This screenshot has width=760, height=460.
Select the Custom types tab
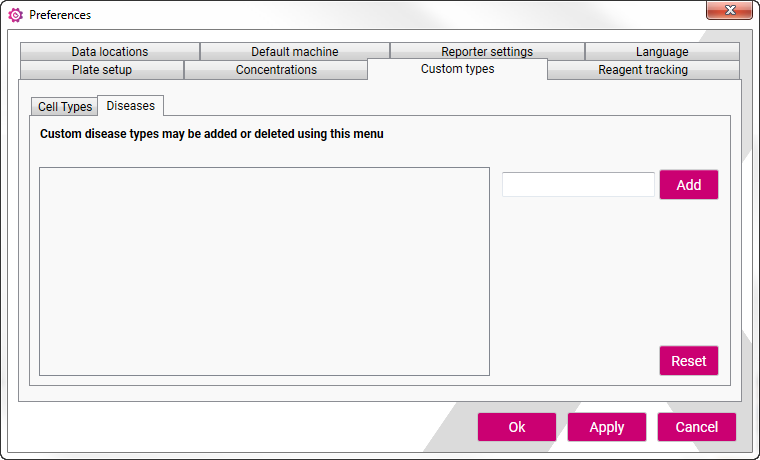point(458,69)
